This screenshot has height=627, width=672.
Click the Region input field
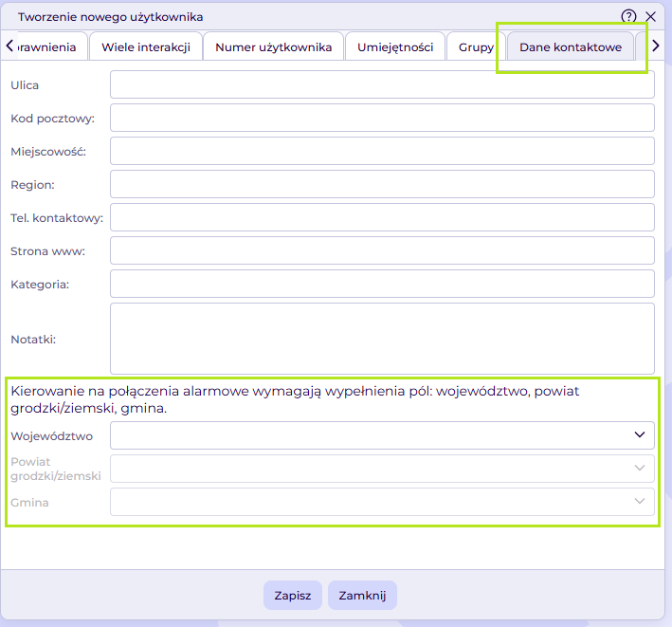coord(382,184)
